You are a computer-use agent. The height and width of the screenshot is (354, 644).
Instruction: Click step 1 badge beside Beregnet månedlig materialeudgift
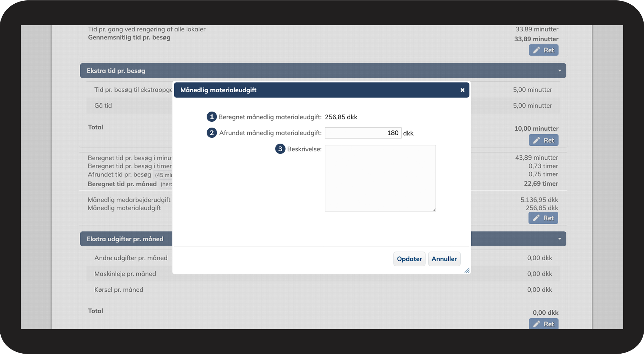[212, 117]
